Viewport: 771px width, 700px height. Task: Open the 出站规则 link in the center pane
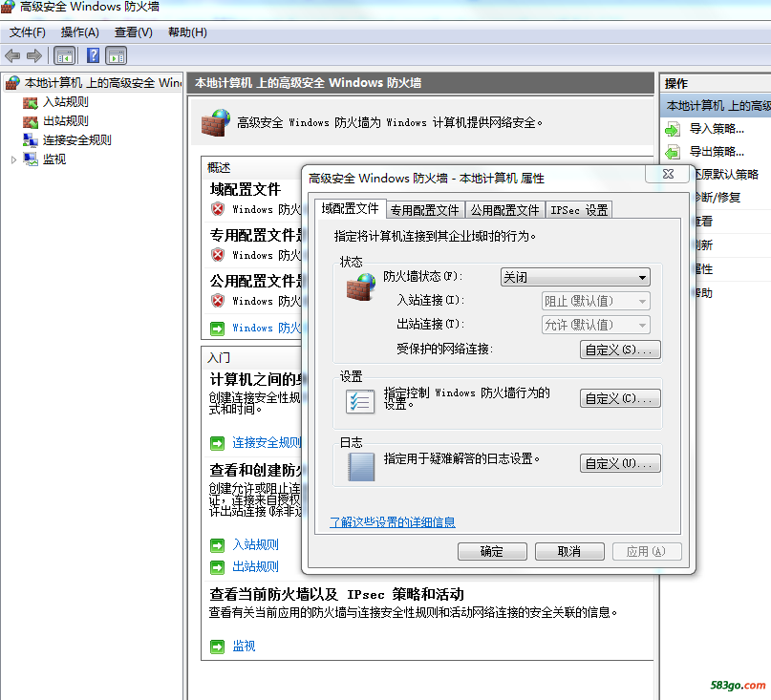pyautogui.click(x=256, y=567)
